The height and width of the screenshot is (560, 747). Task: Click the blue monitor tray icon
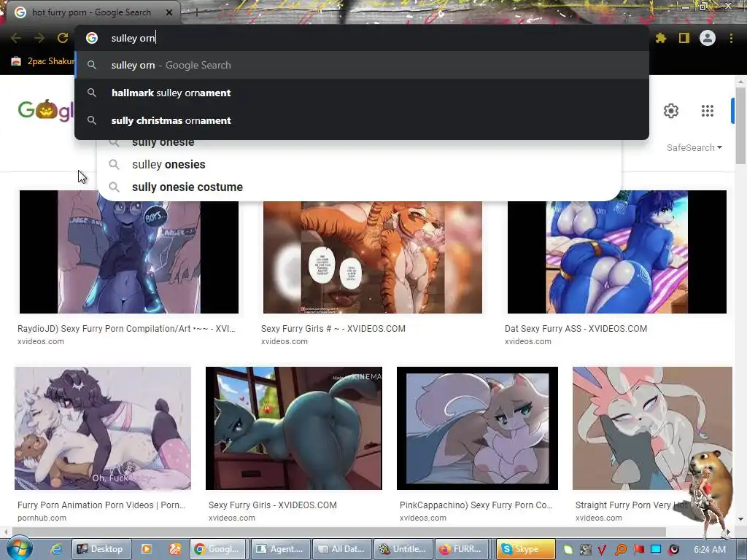pyautogui.click(x=656, y=550)
